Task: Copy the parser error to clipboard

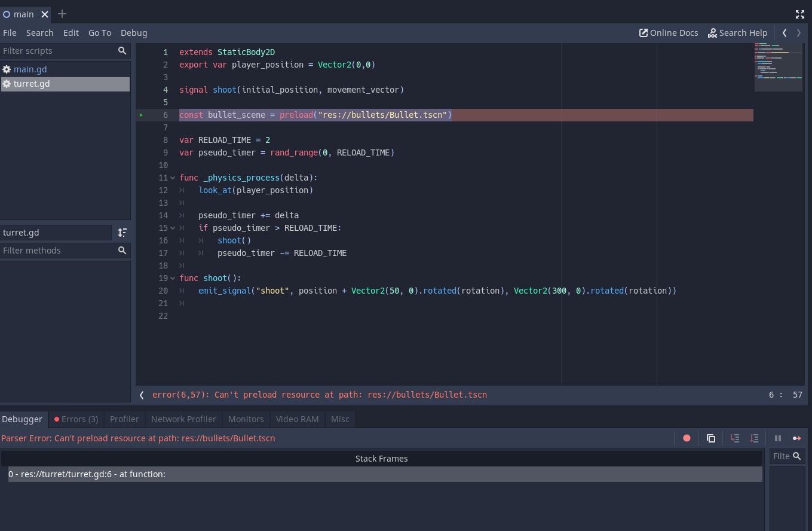Action: [710, 438]
